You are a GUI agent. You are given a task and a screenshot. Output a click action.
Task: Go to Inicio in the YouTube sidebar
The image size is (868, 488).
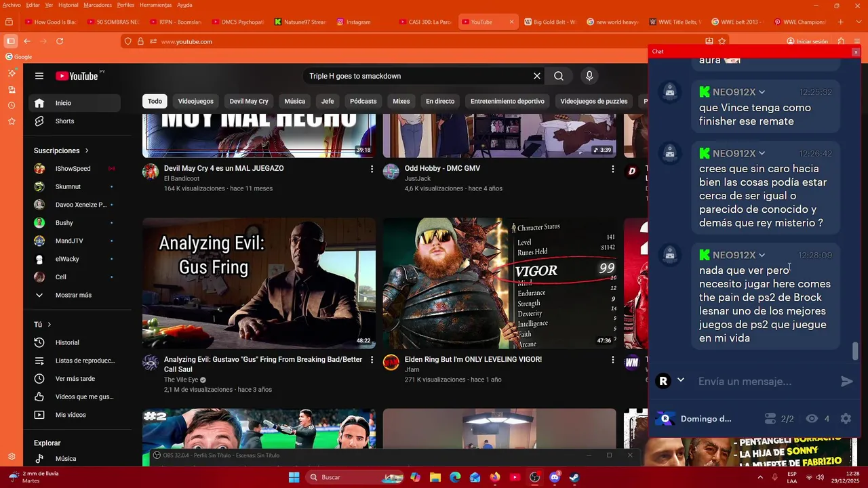click(75, 103)
